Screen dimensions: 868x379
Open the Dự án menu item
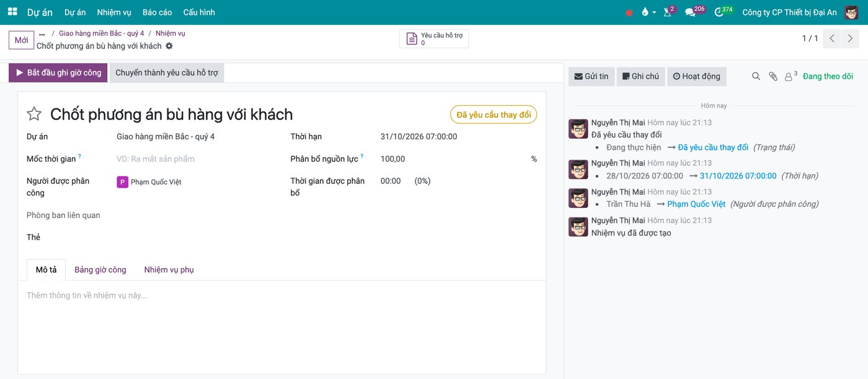[x=75, y=12]
